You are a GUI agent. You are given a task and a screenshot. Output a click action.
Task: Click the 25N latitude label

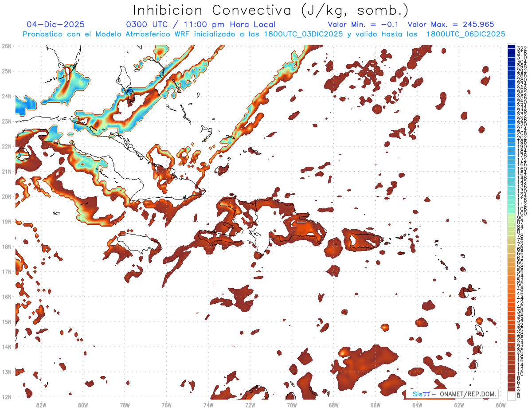click(x=7, y=71)
